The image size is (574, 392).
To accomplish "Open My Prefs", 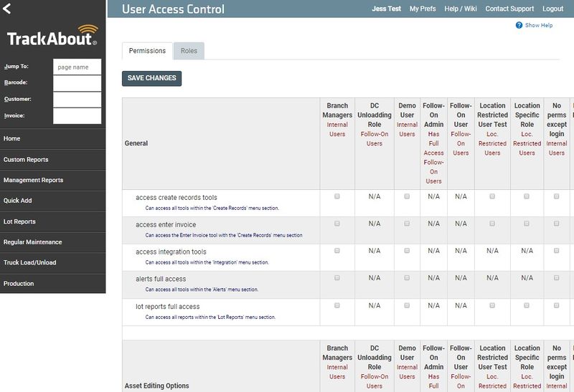I will tap(423, 9).
